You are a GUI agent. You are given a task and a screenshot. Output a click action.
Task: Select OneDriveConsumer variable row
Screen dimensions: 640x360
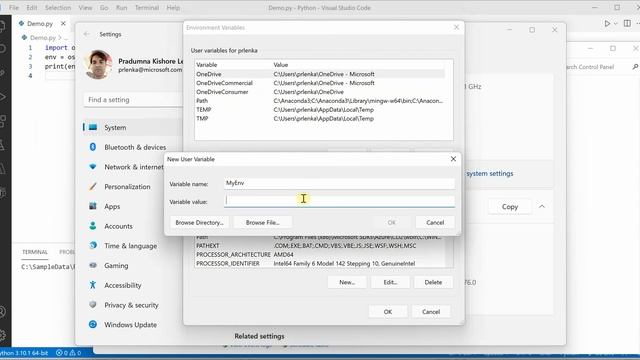[x=320, y=92]
